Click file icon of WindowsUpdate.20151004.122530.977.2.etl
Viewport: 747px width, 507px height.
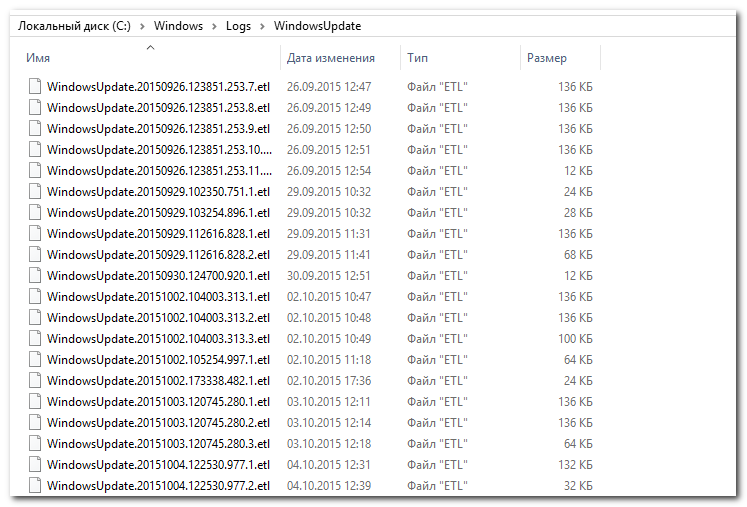35,485
